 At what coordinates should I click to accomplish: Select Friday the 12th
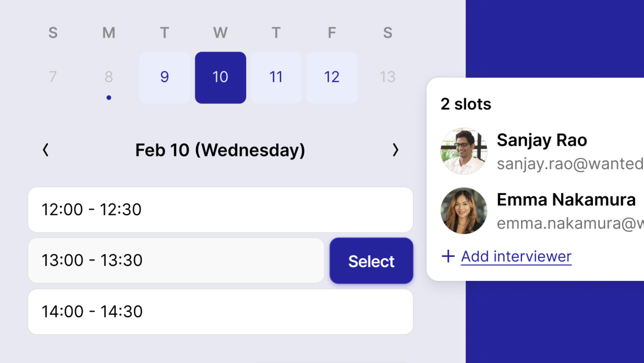[332, 77]
